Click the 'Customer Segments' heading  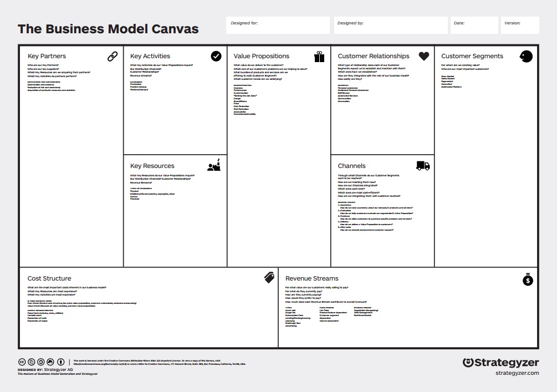[x=472, y=56]
